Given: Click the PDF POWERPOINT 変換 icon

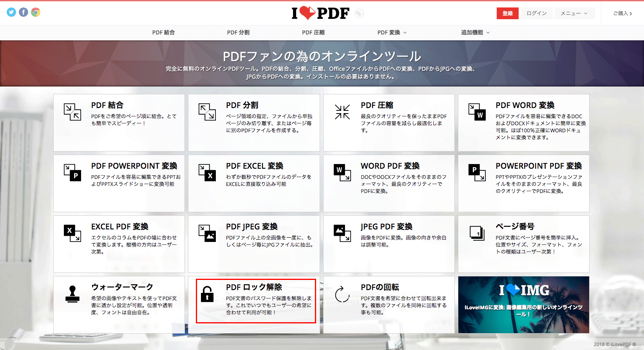Looking at the screenshot, I should pos(72,173).
